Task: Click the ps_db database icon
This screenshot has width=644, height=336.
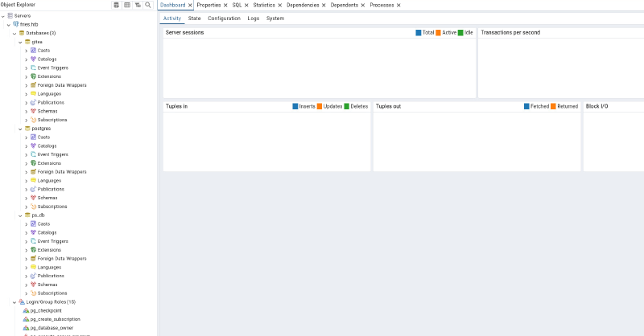Action: (27, 215)
